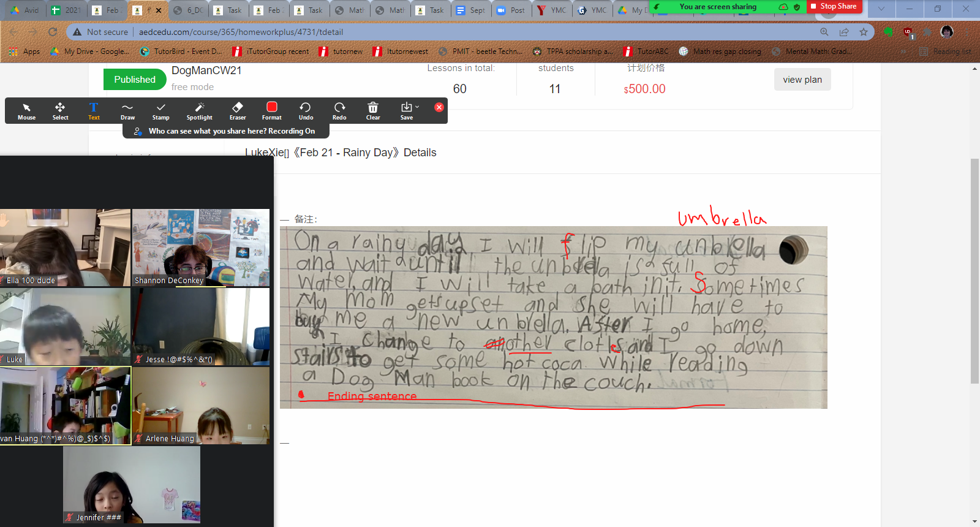The height and width of the screenshot is (527, 980).
Task: Open the TutorBird - Event D bookmark
Action: 181,51
